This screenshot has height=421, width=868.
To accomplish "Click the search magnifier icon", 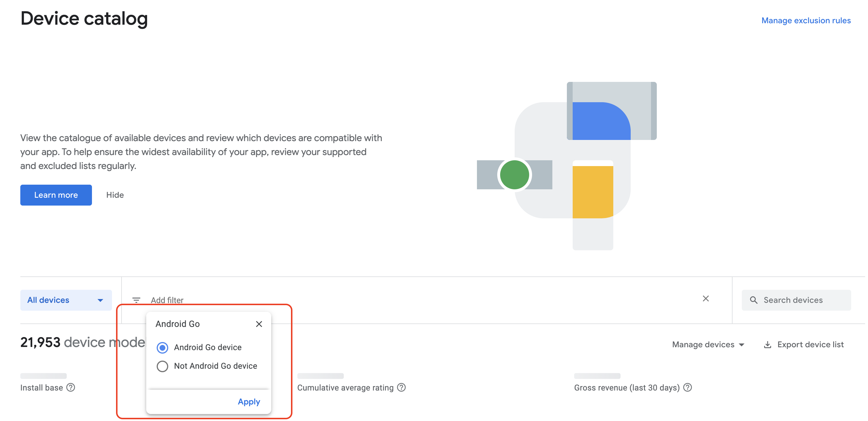I will tap(753, 300).
